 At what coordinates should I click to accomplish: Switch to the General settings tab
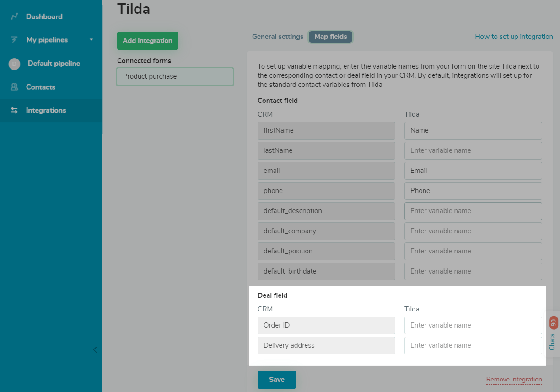(x=277, y=37)
